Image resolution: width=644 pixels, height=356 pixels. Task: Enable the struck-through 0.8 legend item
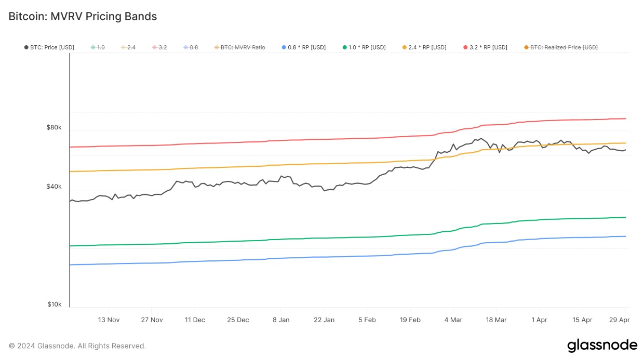coord(193,47)
